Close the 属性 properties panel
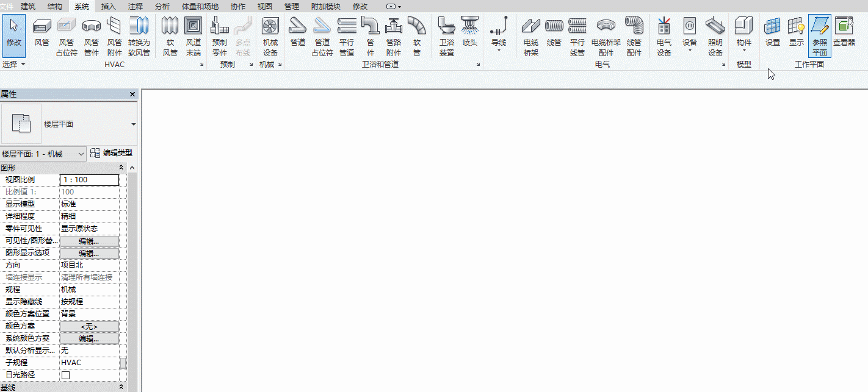This screenshot has width=868, height=392. 132,94
